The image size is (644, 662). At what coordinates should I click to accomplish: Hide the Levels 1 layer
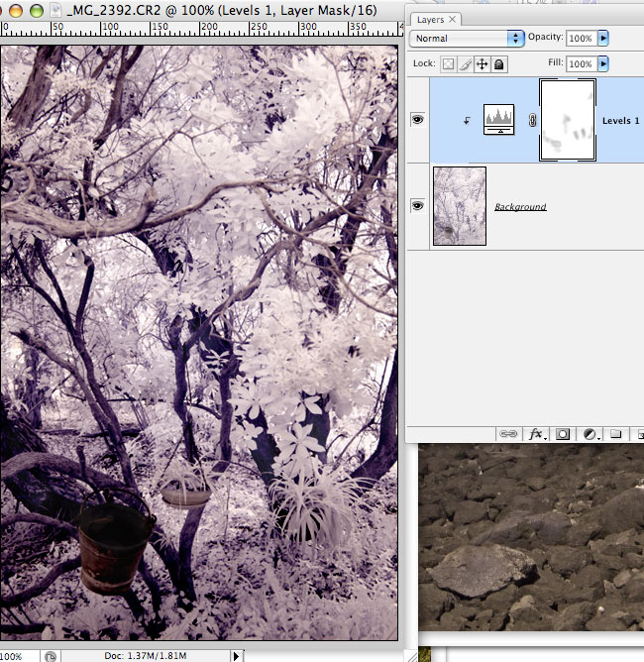[x=418, y=120]
